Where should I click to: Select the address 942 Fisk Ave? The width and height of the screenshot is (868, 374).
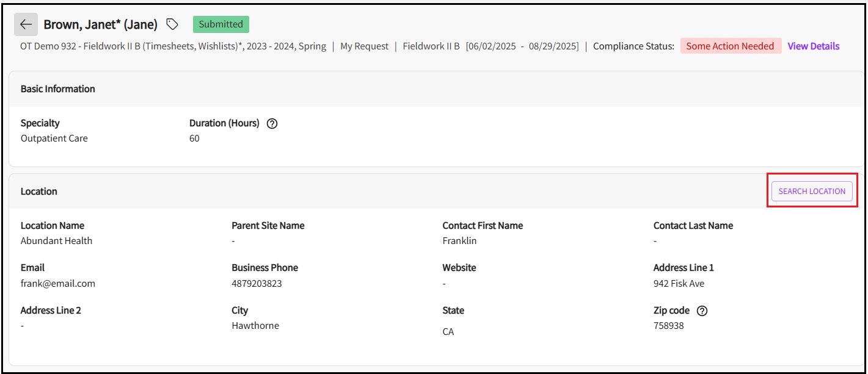pyautogui.click(x=679, y=284)
